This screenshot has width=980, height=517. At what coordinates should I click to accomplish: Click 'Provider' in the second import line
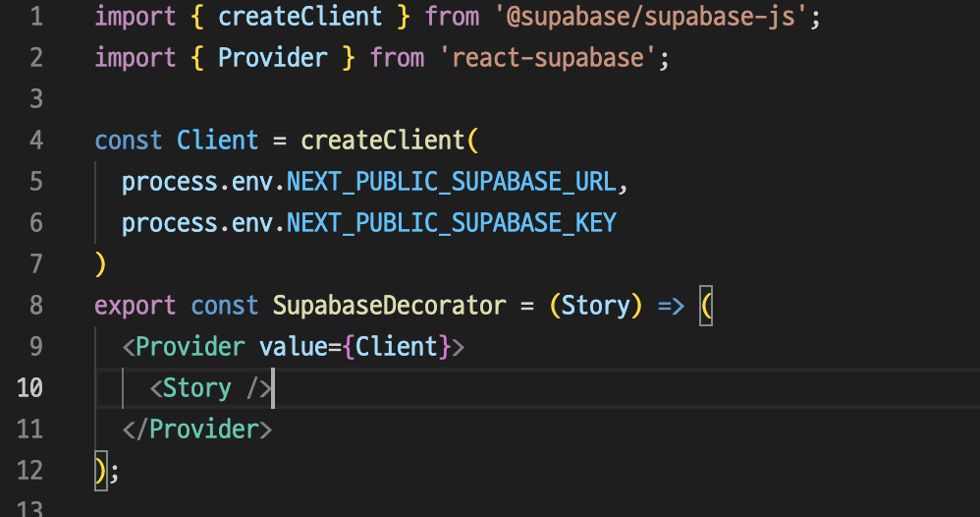coord(273,58)
